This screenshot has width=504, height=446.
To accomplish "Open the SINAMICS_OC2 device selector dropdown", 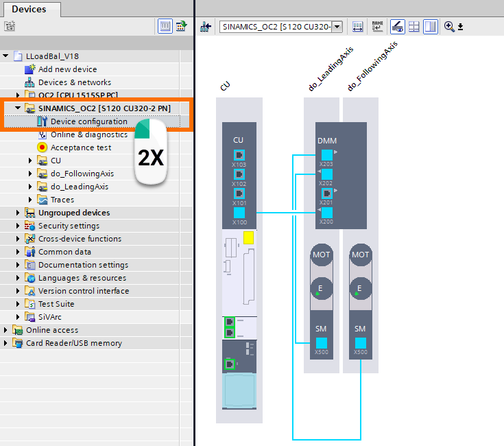I will point(337,27).
